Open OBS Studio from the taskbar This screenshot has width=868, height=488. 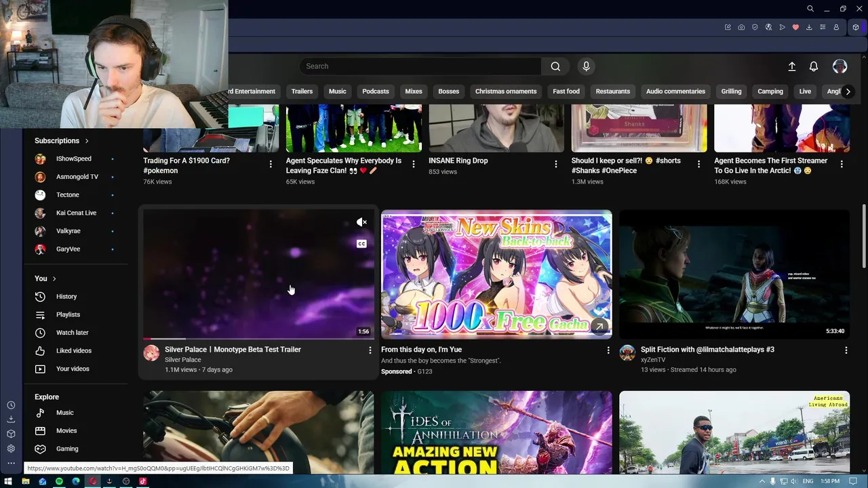click(126, 481)
